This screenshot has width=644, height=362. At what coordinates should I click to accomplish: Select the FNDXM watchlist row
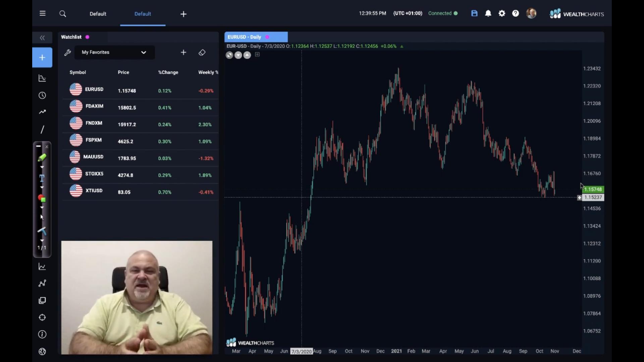point(141,124)
